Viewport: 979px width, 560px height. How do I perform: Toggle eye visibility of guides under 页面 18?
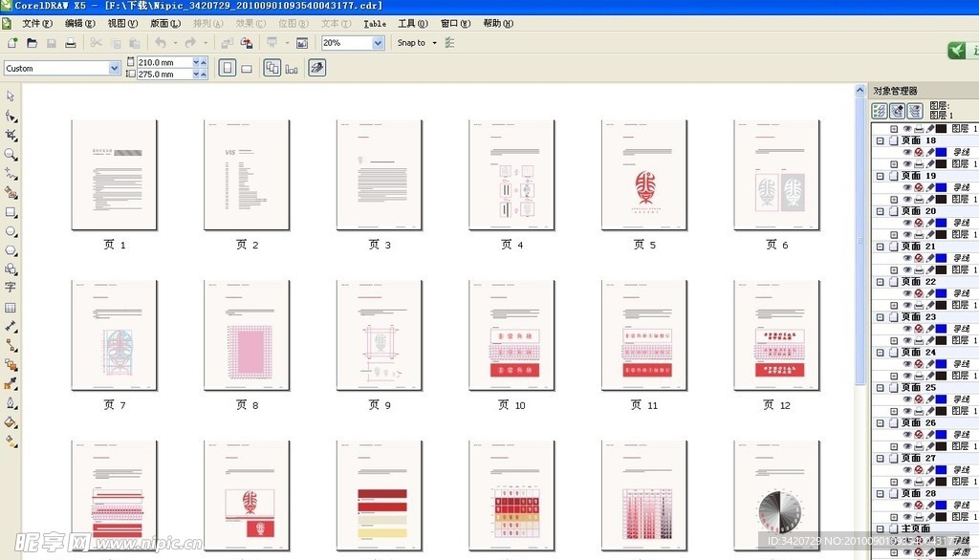[906, 152]
